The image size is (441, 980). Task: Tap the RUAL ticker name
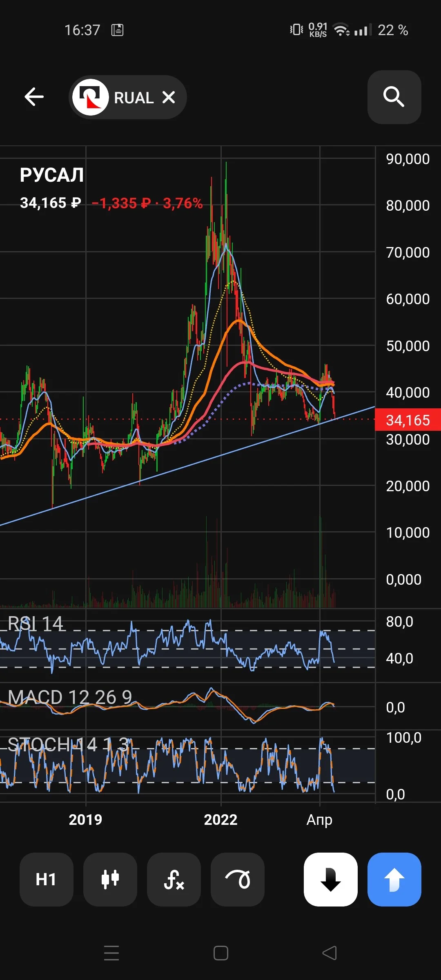(134, 98)
